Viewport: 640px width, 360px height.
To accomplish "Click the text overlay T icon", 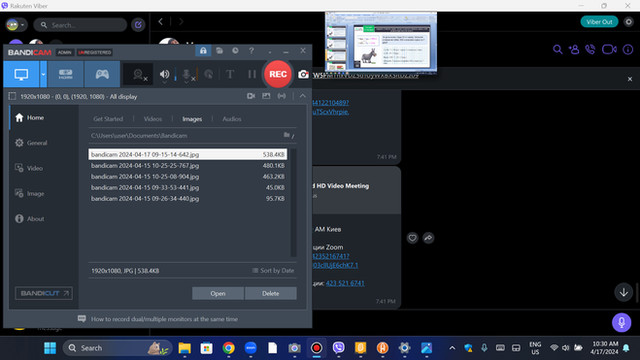I will (x=230, y=74).
